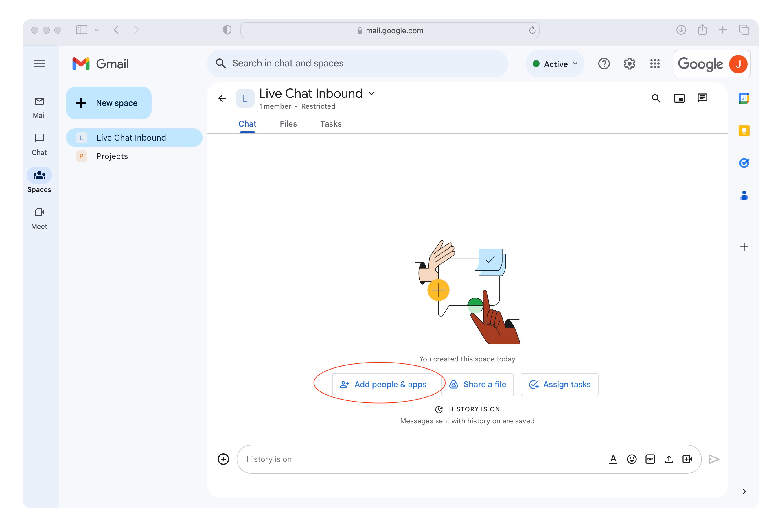Expand the back navigation arrow

point(117,29)
